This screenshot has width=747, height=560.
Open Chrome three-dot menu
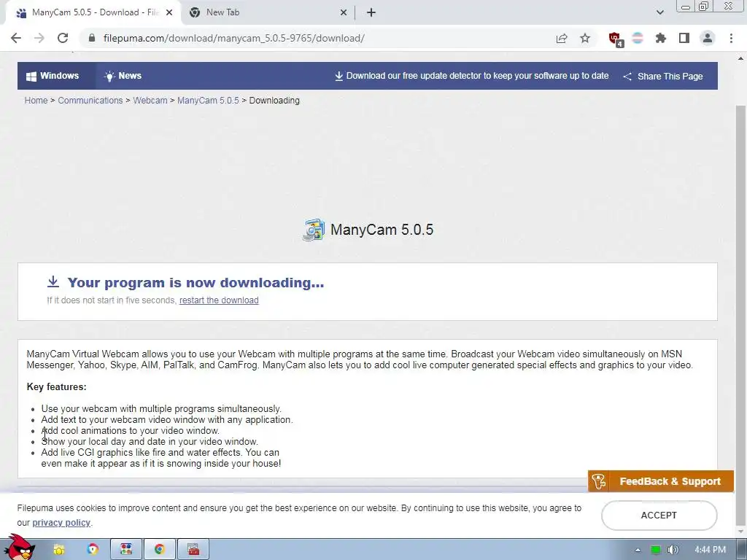[x=731, y=38]
